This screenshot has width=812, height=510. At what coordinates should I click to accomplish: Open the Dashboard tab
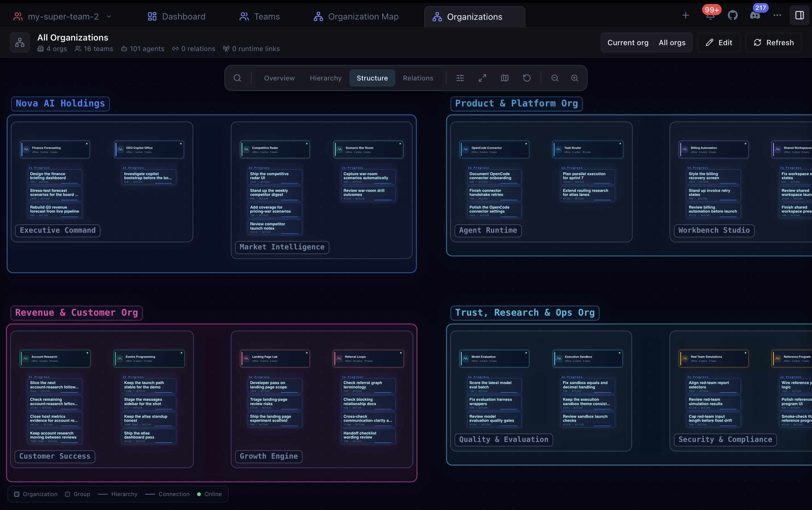[176, 16]
